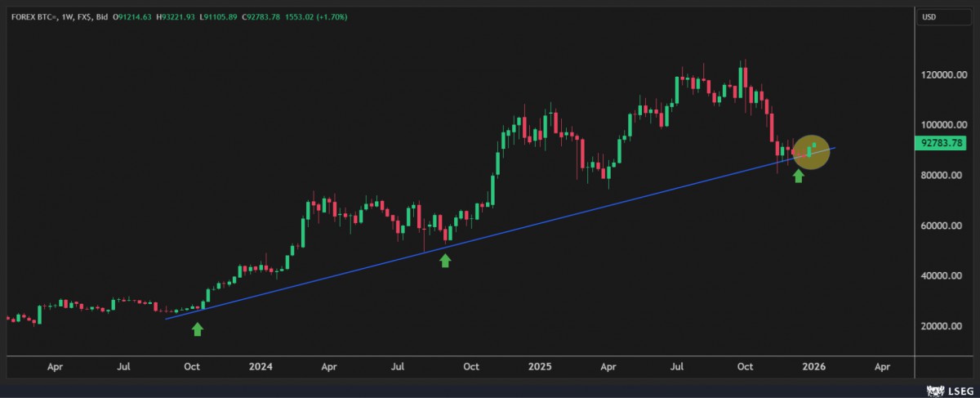
Task: Click the green arrow beneath the yellow circle
Action: [x=799, y=175]
